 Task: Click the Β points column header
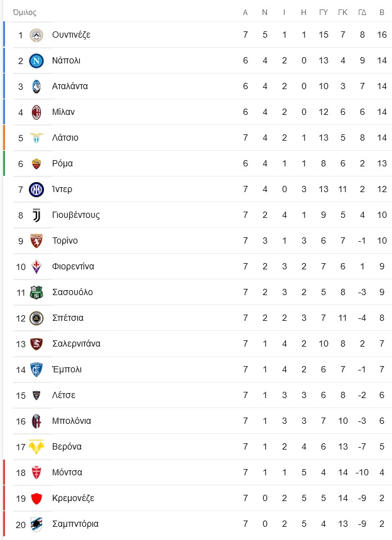click(x=382, y=13)
